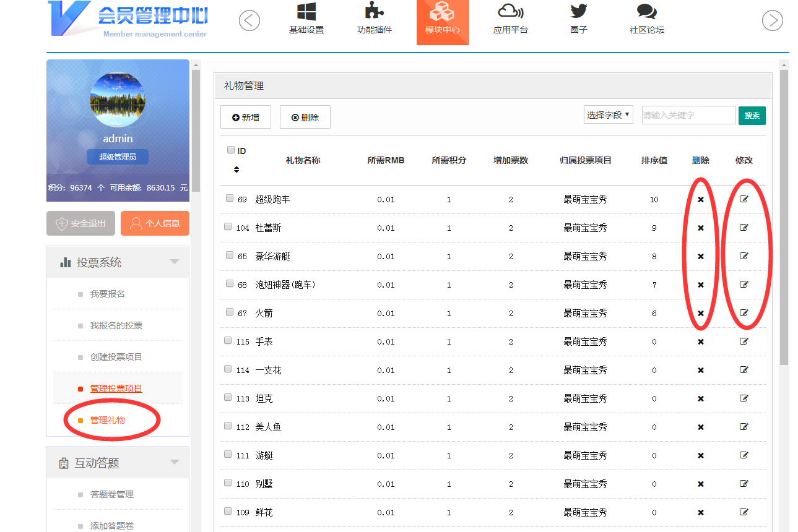Image resolution: width=798 pixels, height=532 pixels.
Task: Click the 新增 button
Action: 246,117
